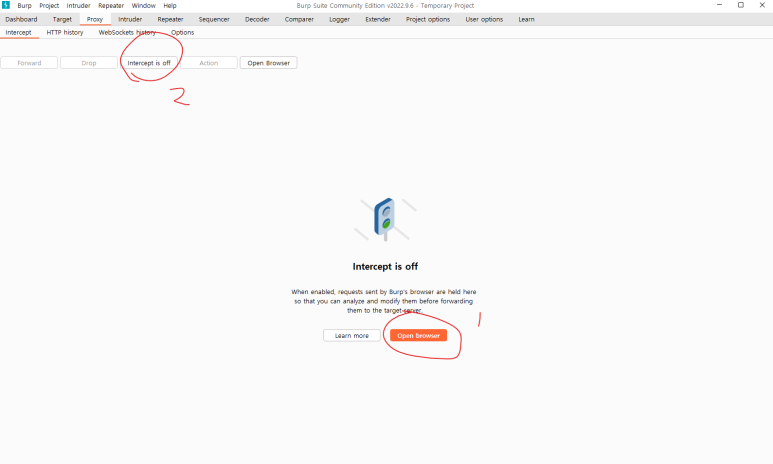This screenshot has height=464, width=773.
Task: Open the Learn tab
Action: [526, 19]
